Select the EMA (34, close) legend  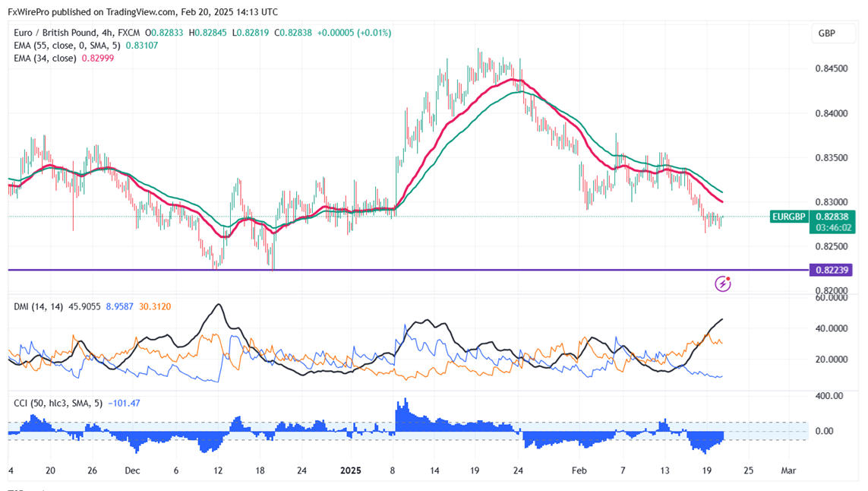(45, 59)
